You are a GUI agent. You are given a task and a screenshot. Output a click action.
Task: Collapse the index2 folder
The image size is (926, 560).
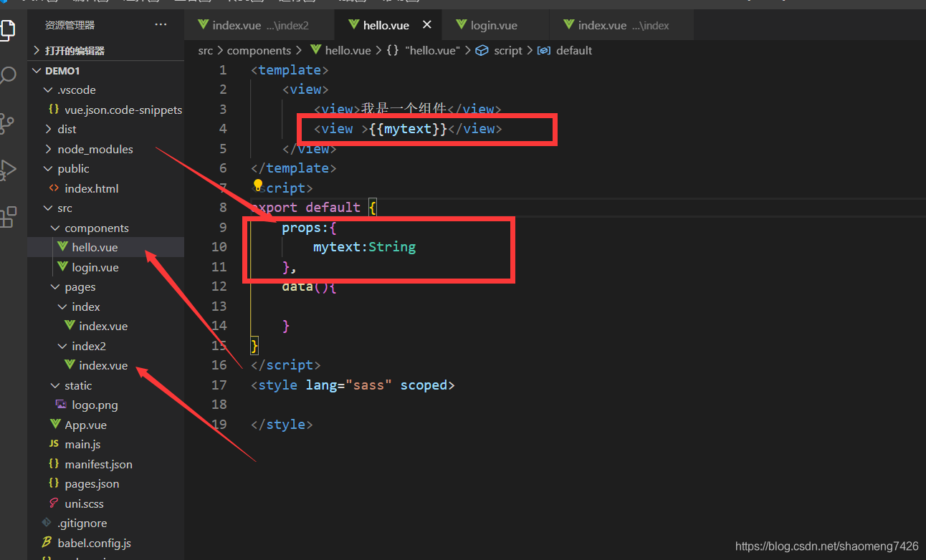coord(105,346)
